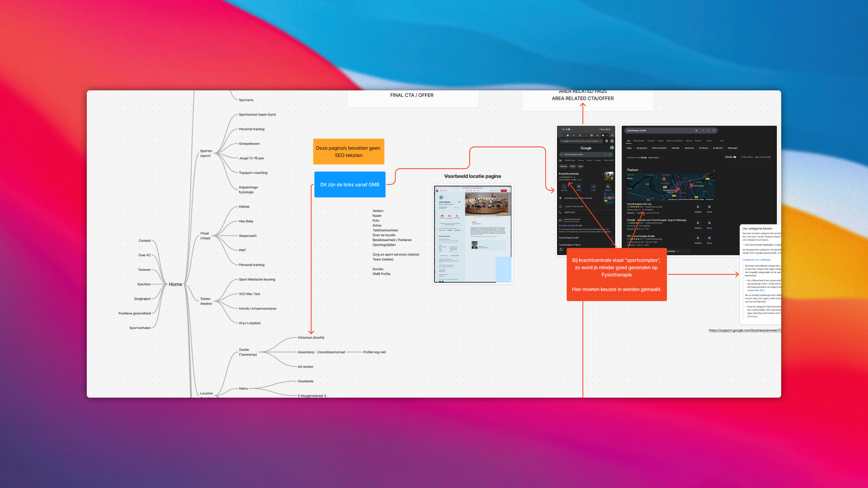Toggle the Ahrefs switch
868x488 pixels.
[x=735, y=157]
